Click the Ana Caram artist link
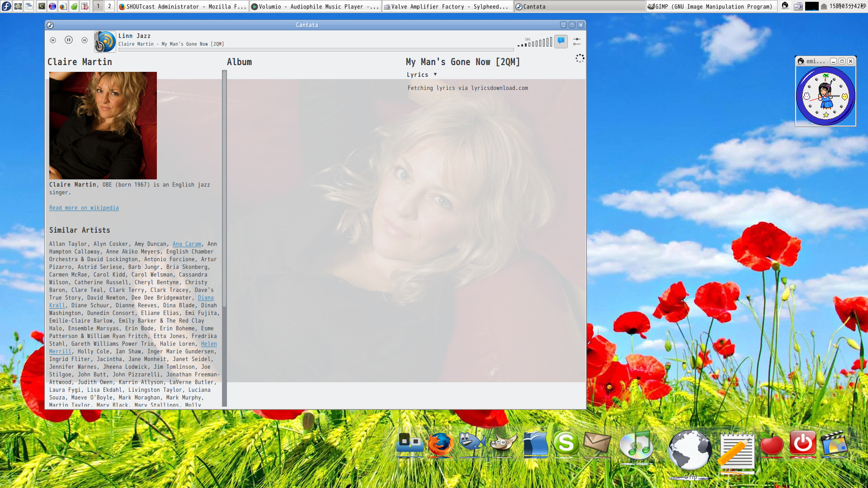 187,244
